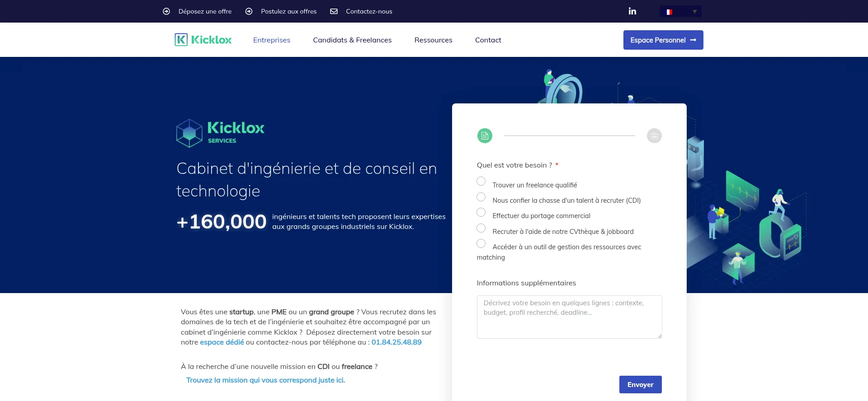This screenshot has height=401, width=868.
Task: Click the Kicklox Services hexagon logo
Action: click(220, 133)
